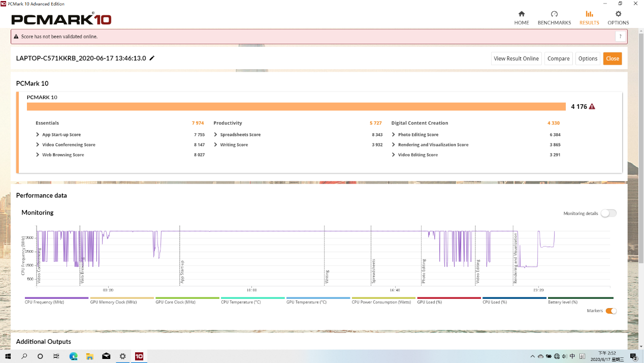The width and height of the screenshot is (644, 363).
Task: Toggle Battery level (%) legend series
Action: (581, 300)
